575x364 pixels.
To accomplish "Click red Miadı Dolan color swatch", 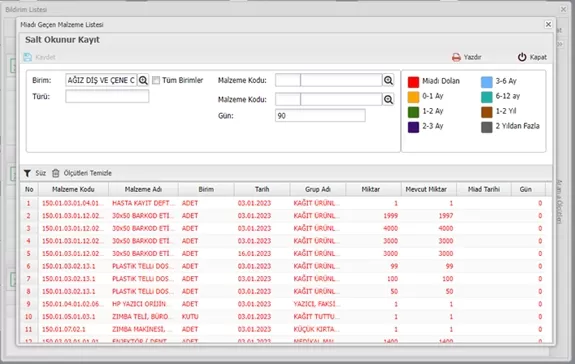I will pos(413,82).
